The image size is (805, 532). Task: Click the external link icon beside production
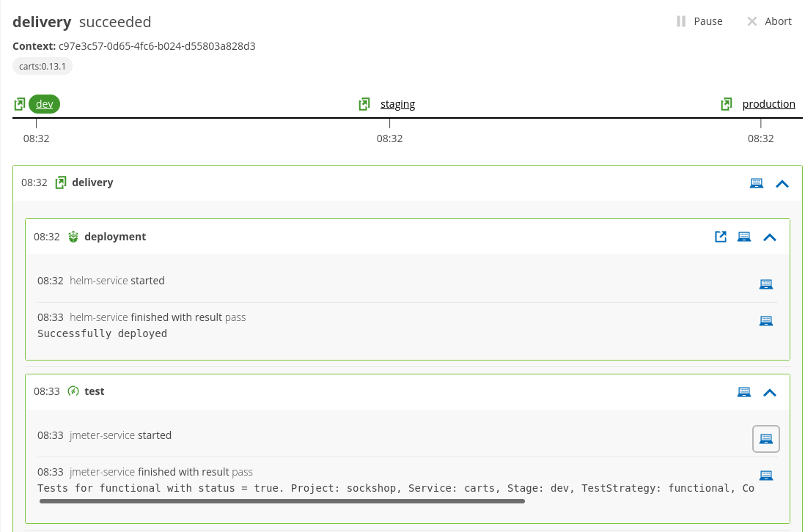click(x=726, y=103)
